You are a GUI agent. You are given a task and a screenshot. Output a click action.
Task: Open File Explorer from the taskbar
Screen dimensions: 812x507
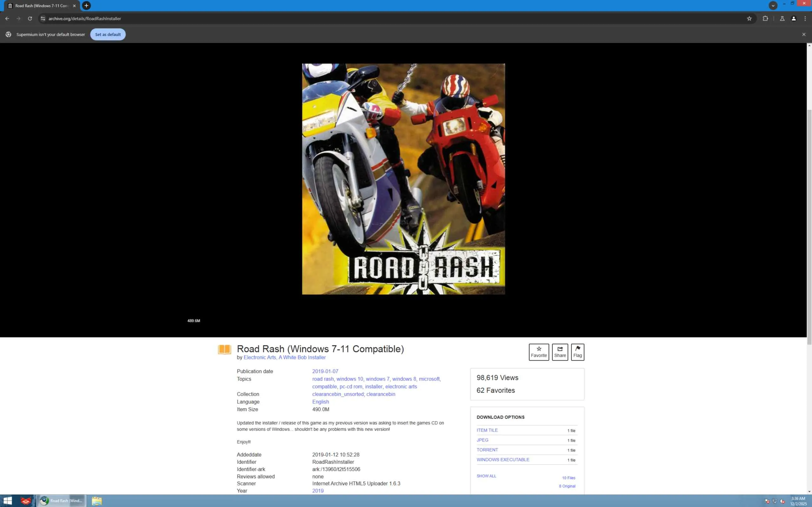[97, 501]
